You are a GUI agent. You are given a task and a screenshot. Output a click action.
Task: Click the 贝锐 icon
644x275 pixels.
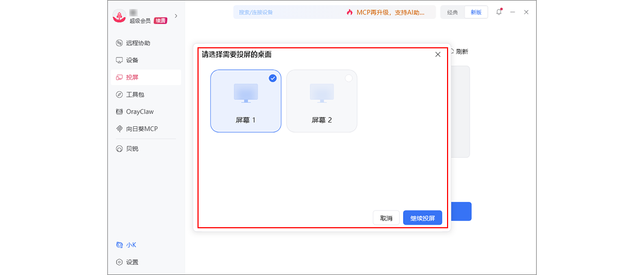pos(120,149)
